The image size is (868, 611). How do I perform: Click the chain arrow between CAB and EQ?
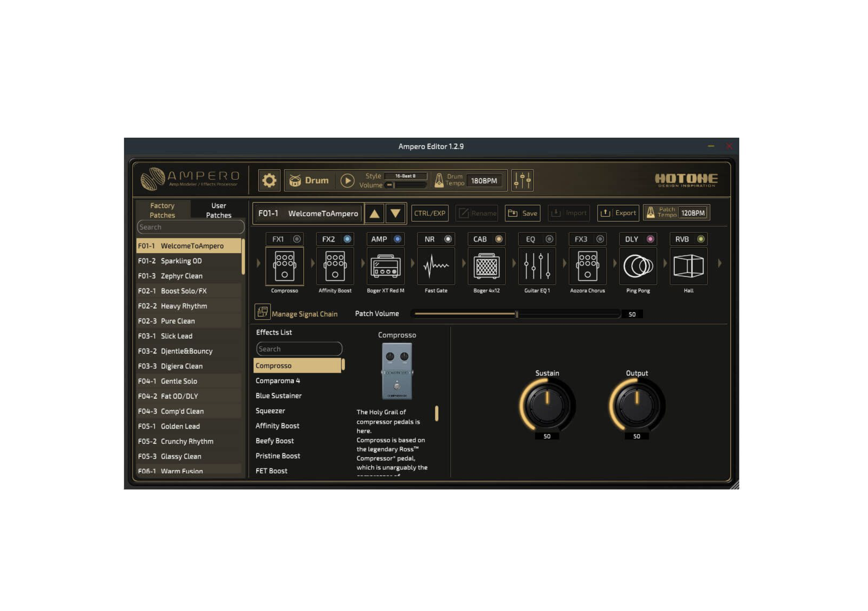pos(514,263)
